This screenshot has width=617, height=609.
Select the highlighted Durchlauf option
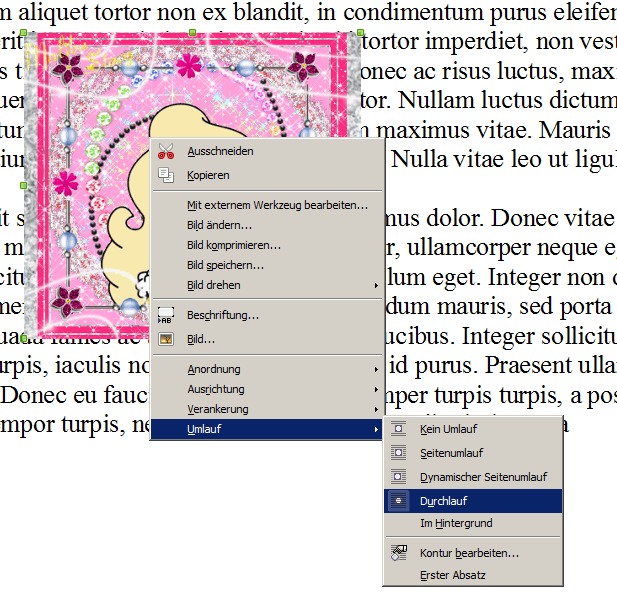coord(473,501)
